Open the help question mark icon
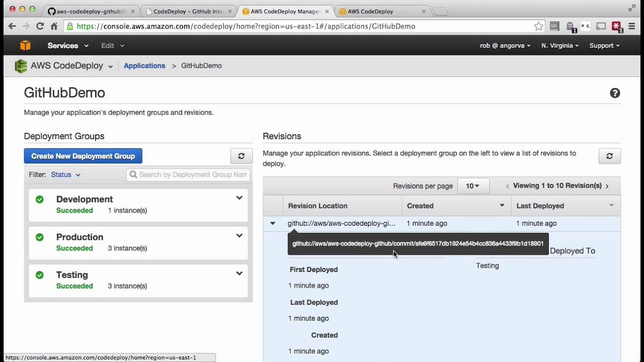Image resolution: width=644 pixels, height=362 pixels. (x=615, y=93)
